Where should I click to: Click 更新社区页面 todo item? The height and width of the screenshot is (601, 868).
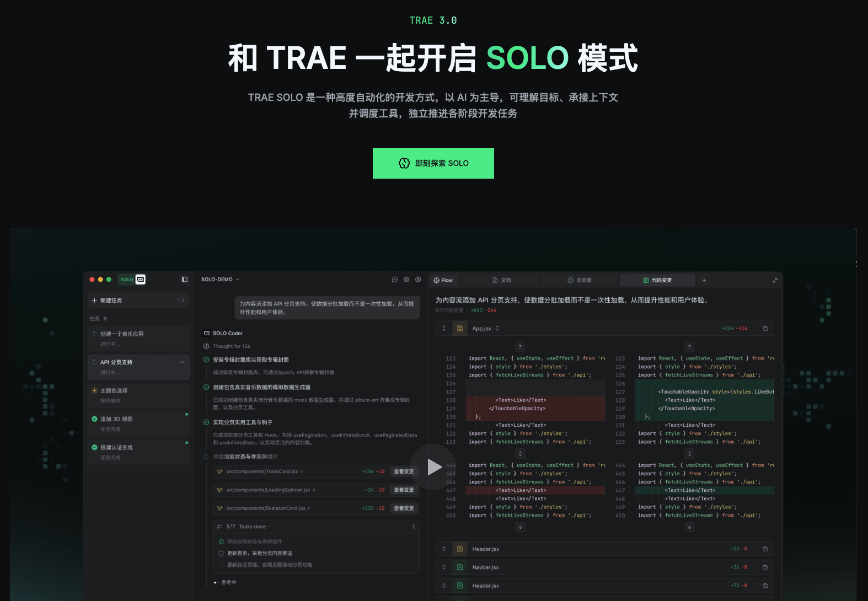coord(269,565)
